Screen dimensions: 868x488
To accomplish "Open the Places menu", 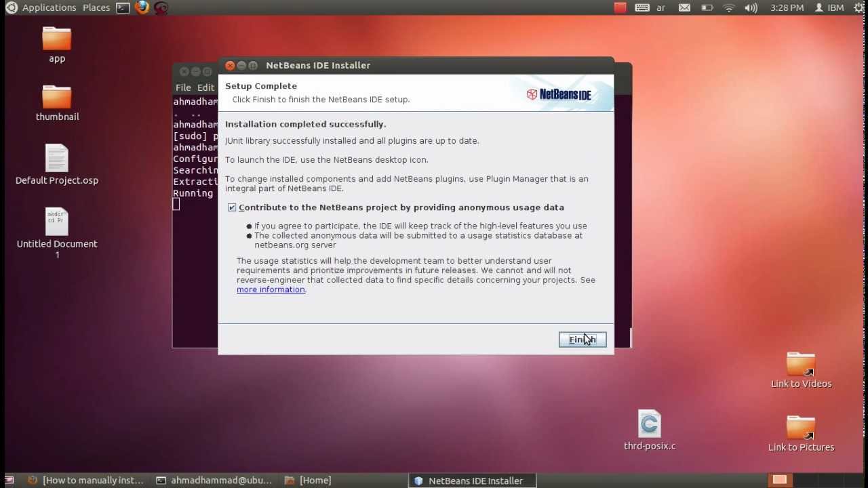I will pos(96,7).
